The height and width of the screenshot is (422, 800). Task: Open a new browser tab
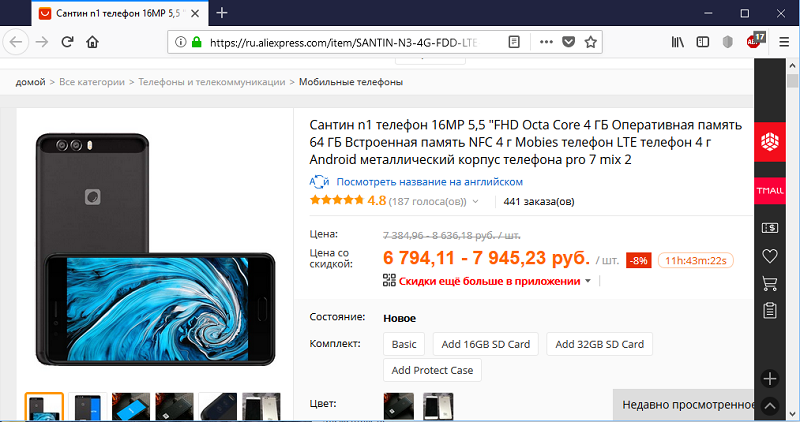pyautogui.click(x=221, y=13)
